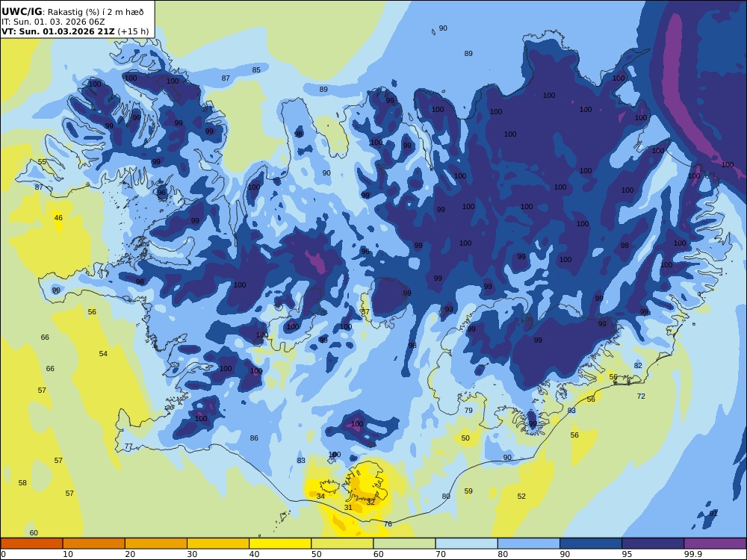Click the humidity value '82' on the map
The image size is (747, 560).
638,366
